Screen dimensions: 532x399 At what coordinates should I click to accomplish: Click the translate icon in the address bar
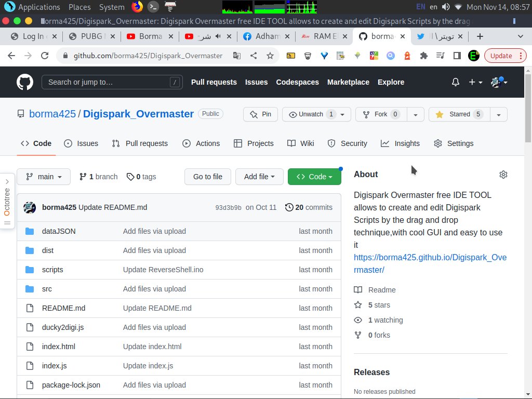(x=237, y=56)
